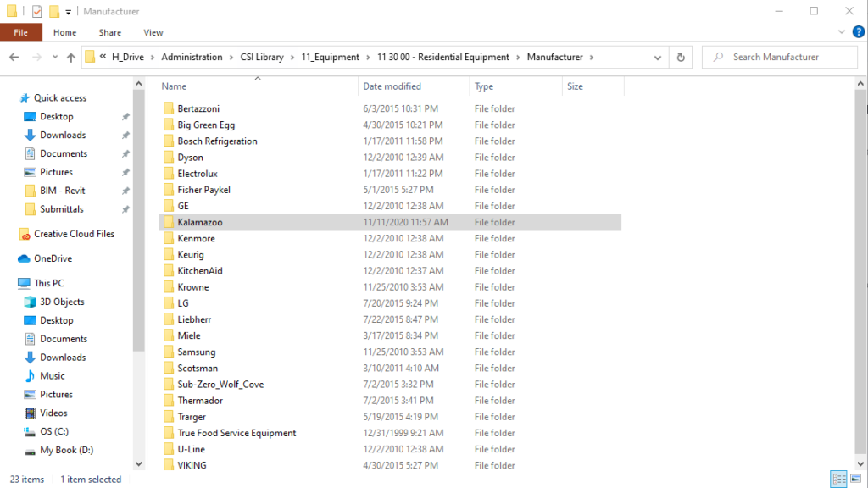Open pinned Desktop under Quick access
This screenshot has width=868, height=488.
[x=57, y=117]
